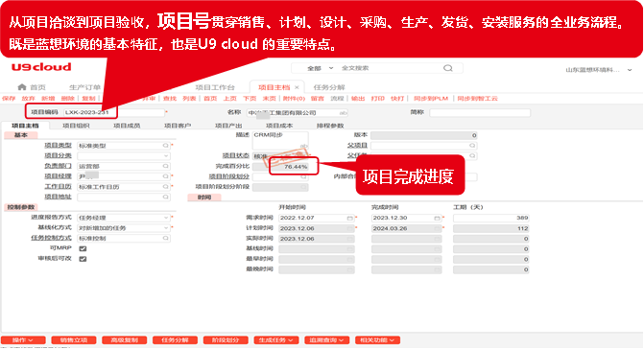Viewport: 644px width, 349px height.
Task: Click the 销售立项 bottom button
Action: point(74,340)
